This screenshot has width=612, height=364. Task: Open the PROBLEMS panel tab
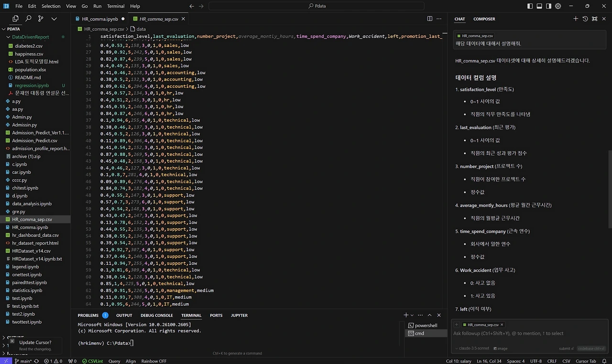tap(88, 315)
